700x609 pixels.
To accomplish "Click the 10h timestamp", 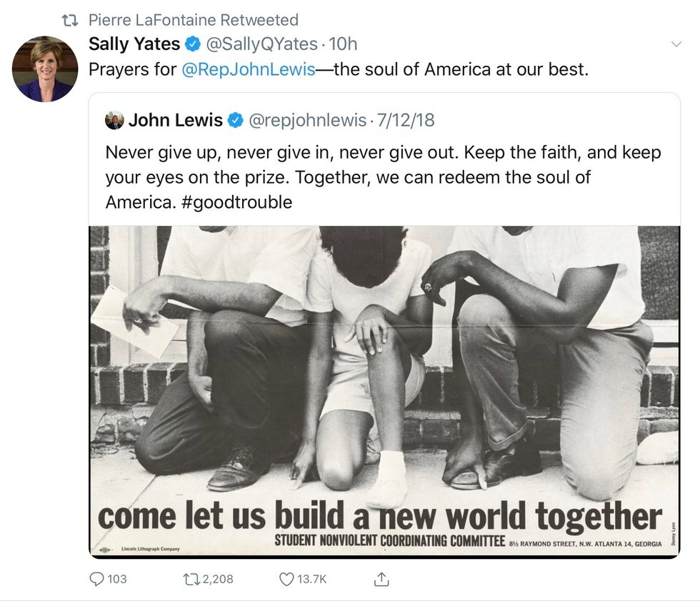I will [x=344, y=44].
